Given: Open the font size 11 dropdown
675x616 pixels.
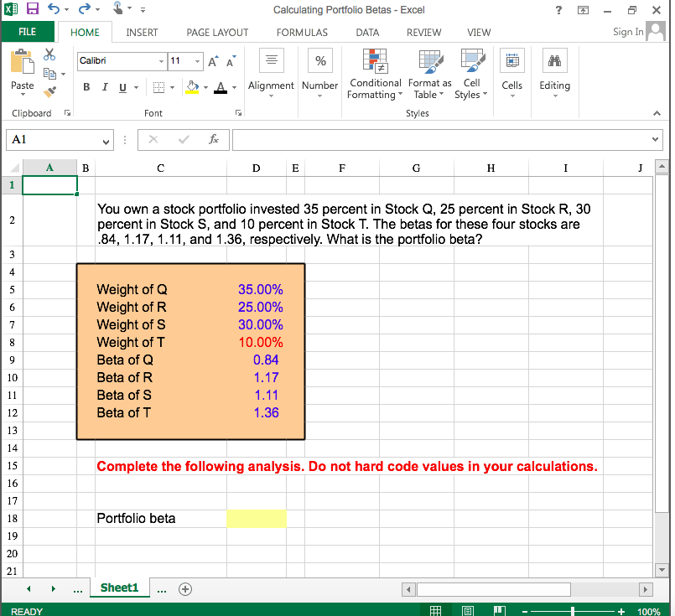Looking at the screenshot, I should [x=197, y=61].
